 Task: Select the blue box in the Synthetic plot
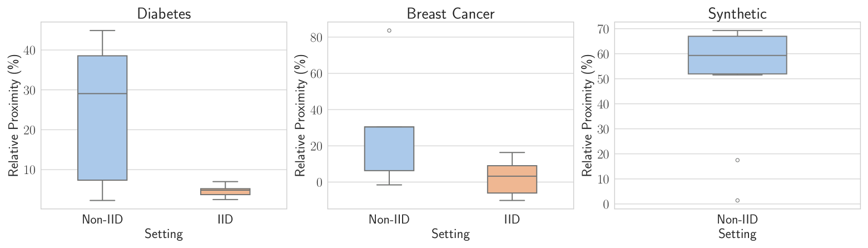pyautogui.click(x=737, y=55)
